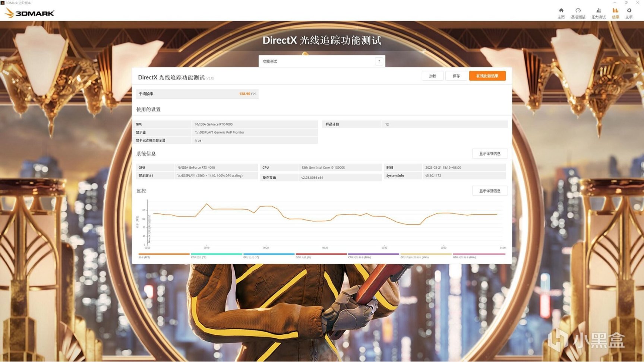644x362 pixels.
Task: Open the 选项 options gear icon
Action: pyautogui.click(x=629, y=13)
